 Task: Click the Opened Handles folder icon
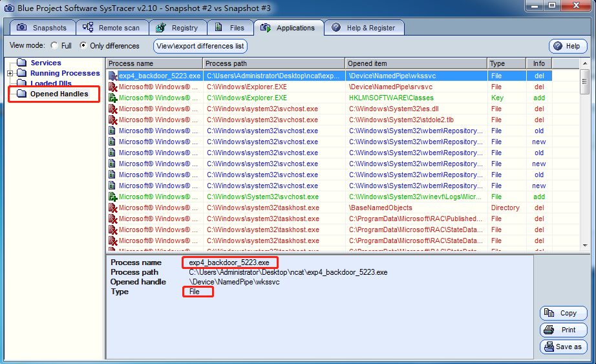click(22, 94)
